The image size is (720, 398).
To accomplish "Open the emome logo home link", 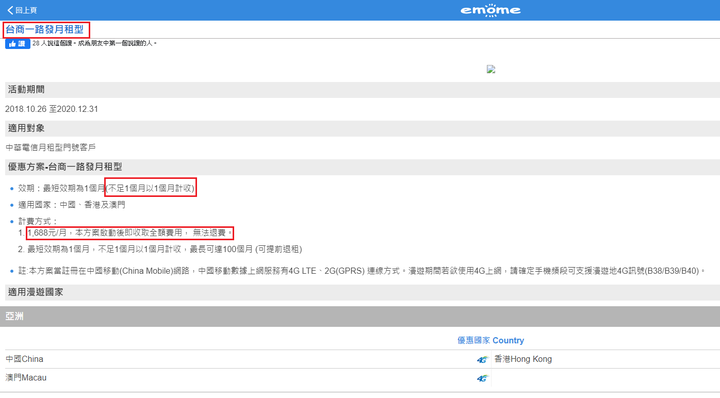I will pyautogui.click(x=490, y=10).
